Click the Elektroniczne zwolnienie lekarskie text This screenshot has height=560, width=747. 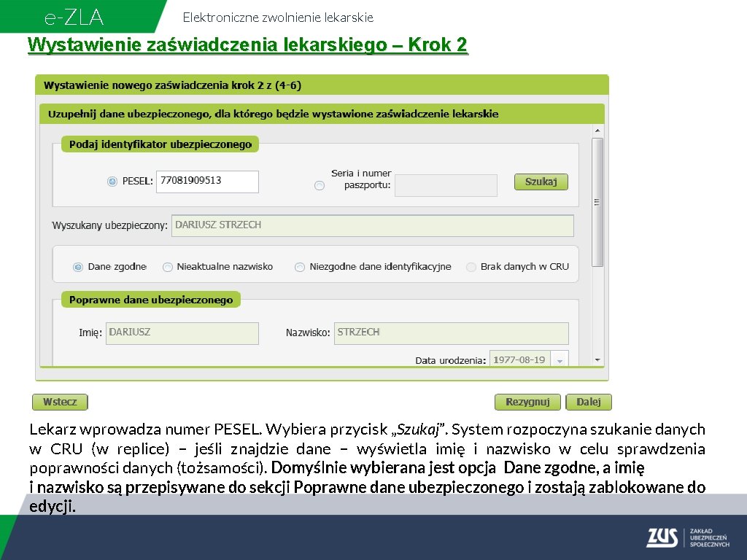pyautogui.click(x=278, y=17)
